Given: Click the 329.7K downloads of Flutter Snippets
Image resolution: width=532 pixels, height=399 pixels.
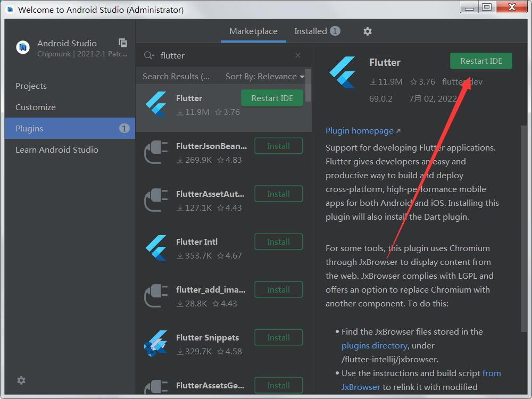Looking at the screenshot, I should [x=194, y=351].
